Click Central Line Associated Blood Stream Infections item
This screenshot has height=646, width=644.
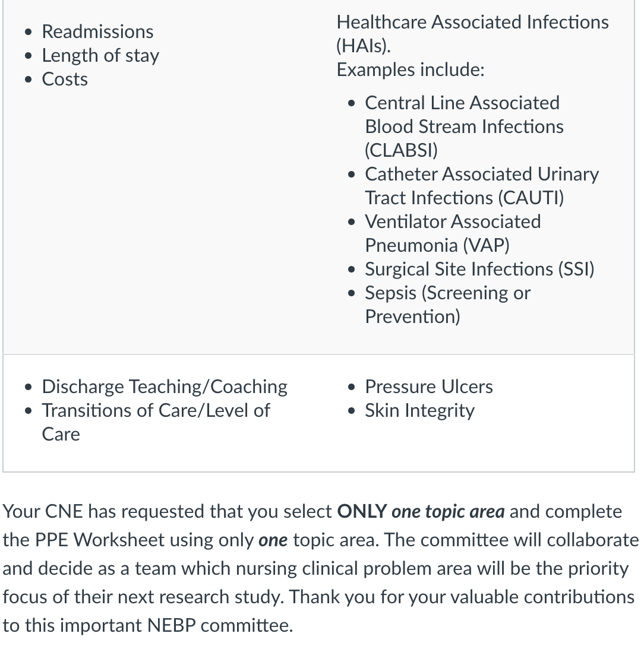pyautogui.click(x=464, y=126)
